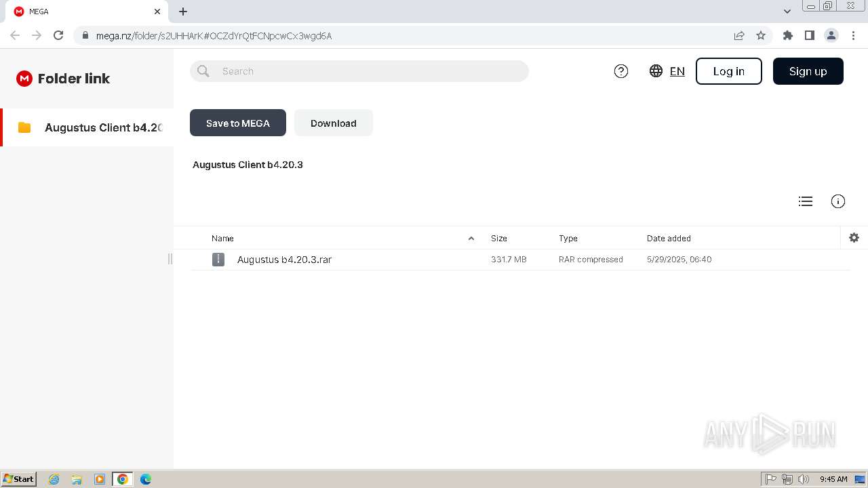Open Windows Explorer from taskbar

click(77, 479)
